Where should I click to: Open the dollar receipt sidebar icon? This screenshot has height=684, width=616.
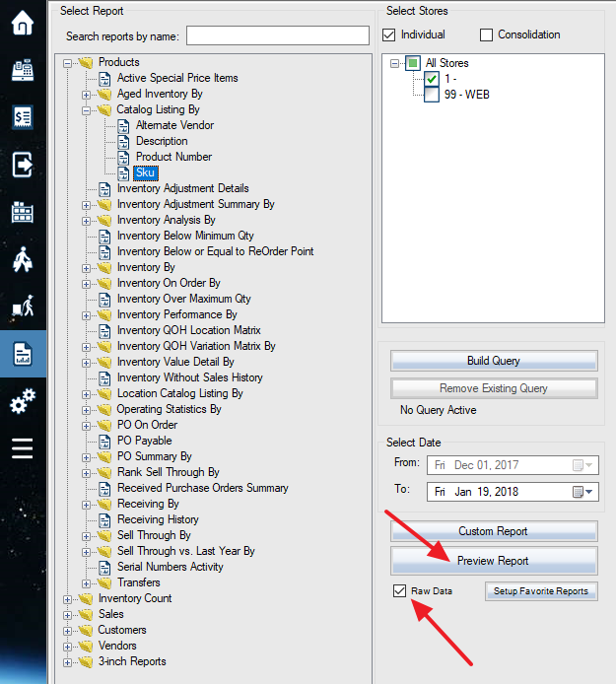tap(23, 117)
